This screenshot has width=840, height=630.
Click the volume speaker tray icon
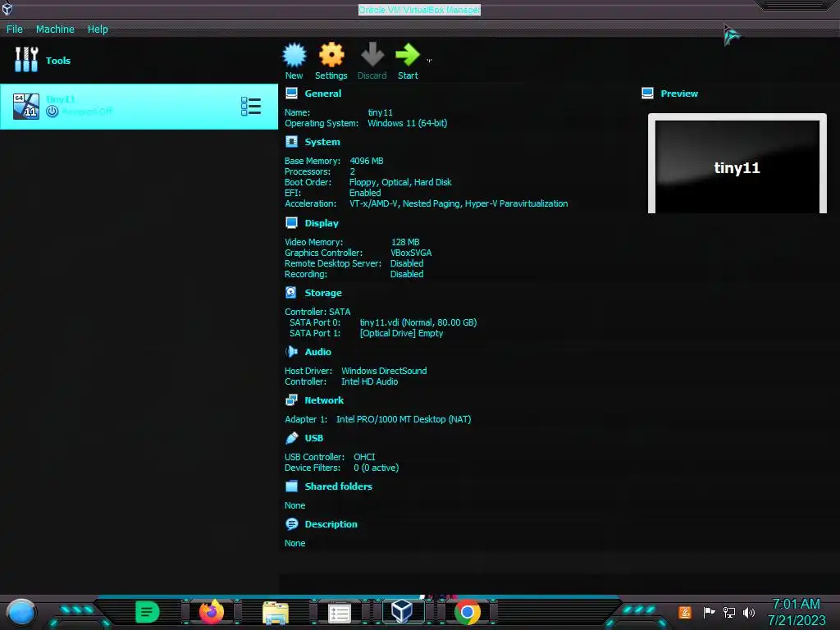(x=749, y=612)
